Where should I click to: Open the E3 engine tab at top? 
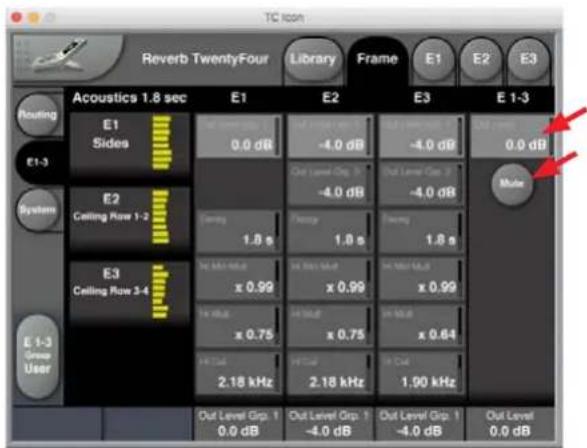528,59
